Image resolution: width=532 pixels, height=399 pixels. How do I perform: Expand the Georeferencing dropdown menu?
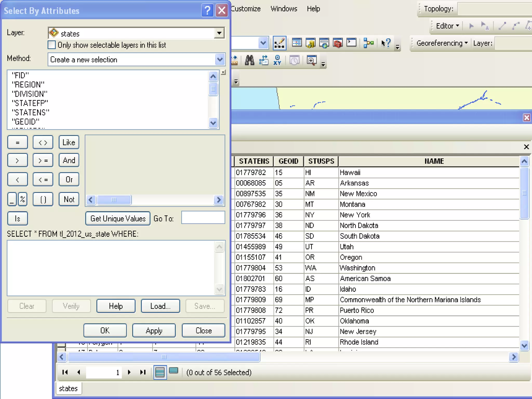(x=442, y=43)
